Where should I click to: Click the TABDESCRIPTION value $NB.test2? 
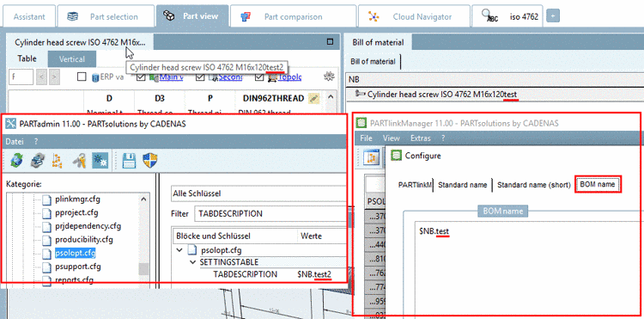click(314, 274)
